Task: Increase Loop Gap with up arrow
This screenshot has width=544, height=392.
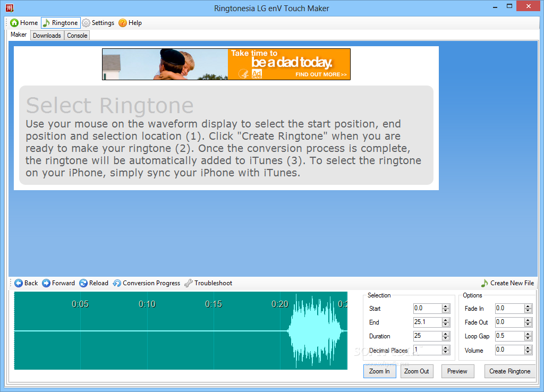Action: click(x=528, y=334)
